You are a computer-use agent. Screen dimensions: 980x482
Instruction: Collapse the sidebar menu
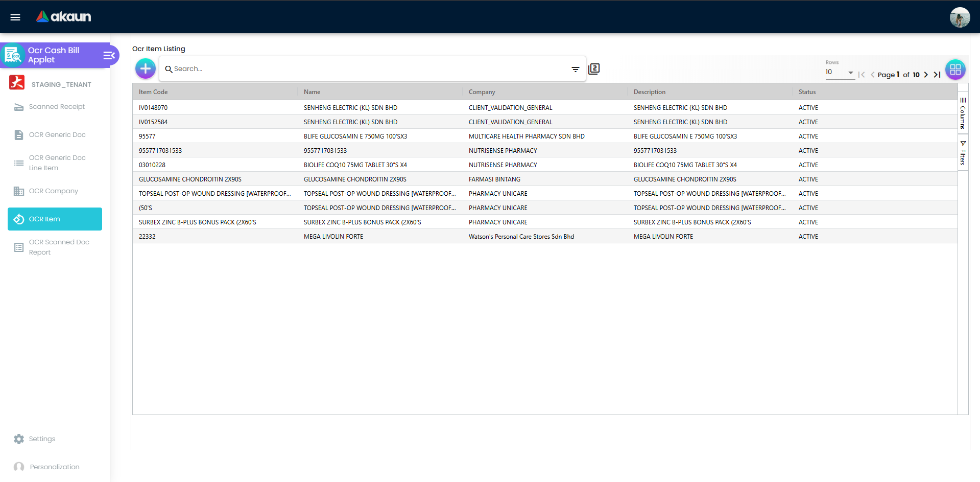109,55
